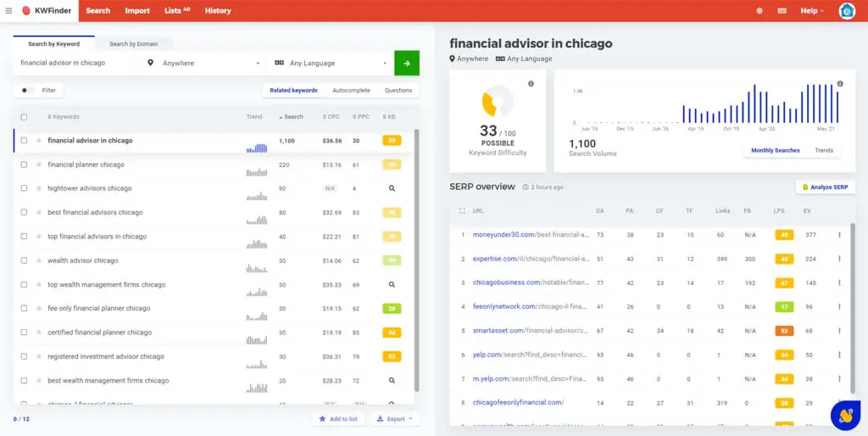Show search volume chart info icon
The width and height of the screenshot is (868, 436).
(x=840, y=84)
